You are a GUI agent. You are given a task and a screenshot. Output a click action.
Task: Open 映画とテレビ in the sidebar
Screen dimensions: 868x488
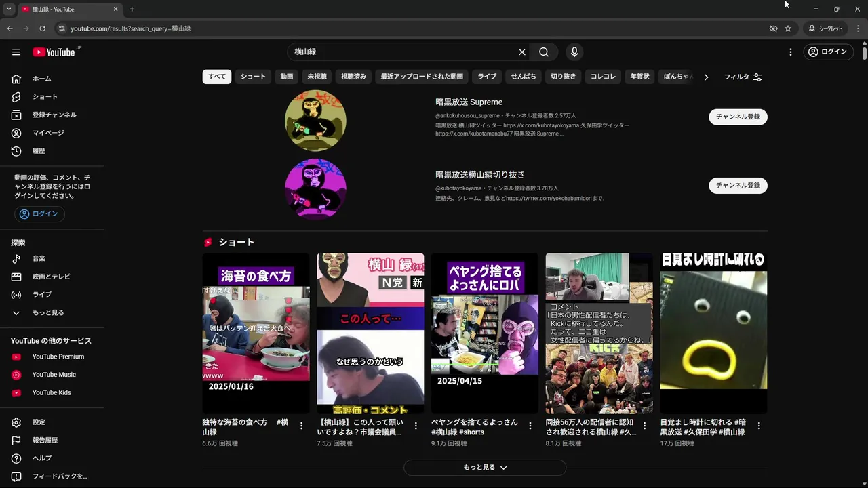52,277
